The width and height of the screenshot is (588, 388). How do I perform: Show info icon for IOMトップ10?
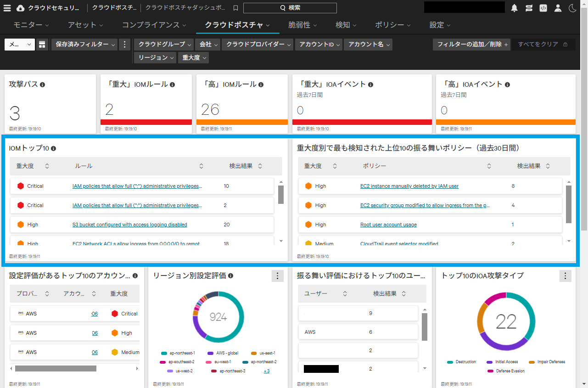point(53,148)
